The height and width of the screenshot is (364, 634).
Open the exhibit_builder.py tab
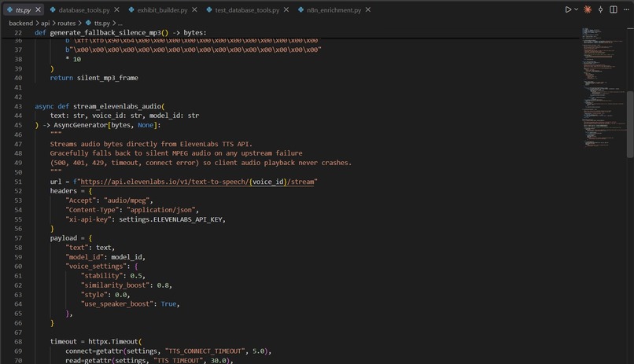click(x=162, y=10)
